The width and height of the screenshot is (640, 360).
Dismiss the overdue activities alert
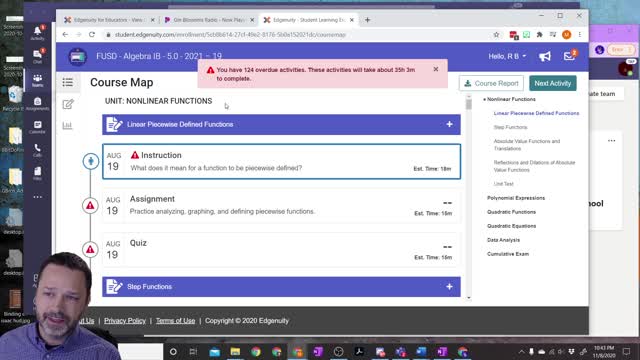436,69
